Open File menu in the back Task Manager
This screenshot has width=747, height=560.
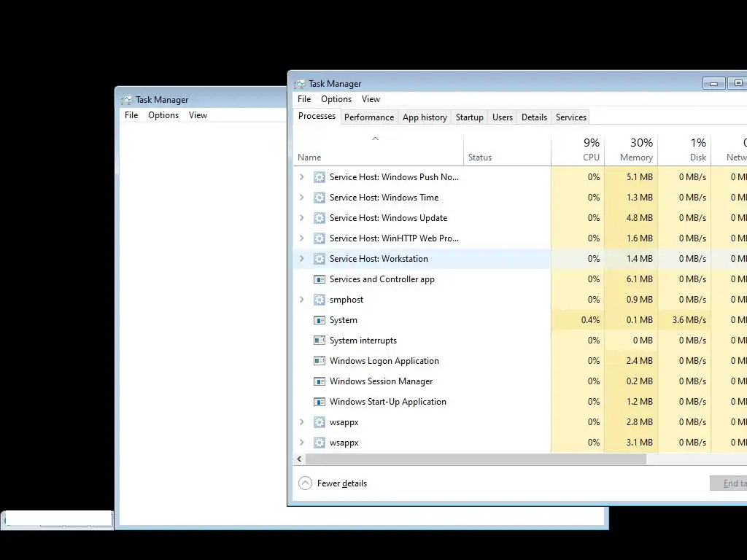tap(131, 115)
